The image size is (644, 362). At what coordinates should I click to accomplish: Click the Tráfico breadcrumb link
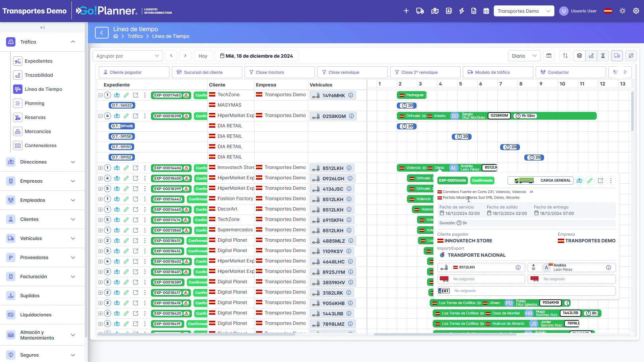(135, 36)
